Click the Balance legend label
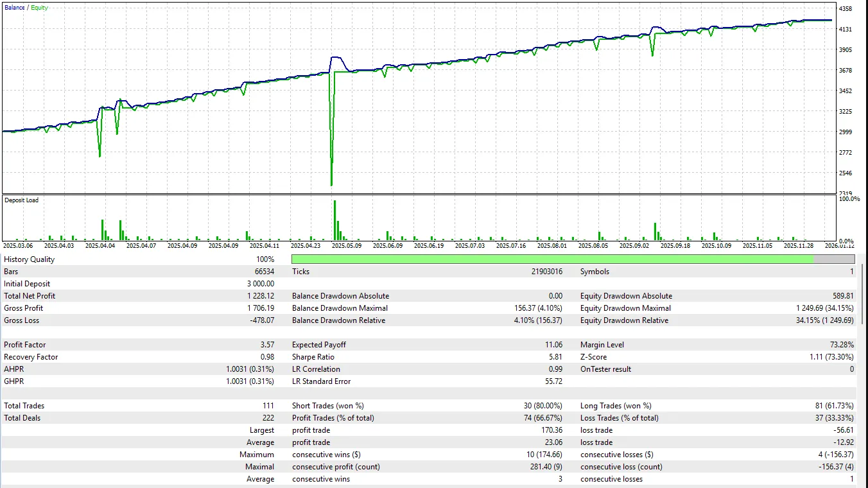The height and width of the screenshot is (488, 868). click(13, 8)
